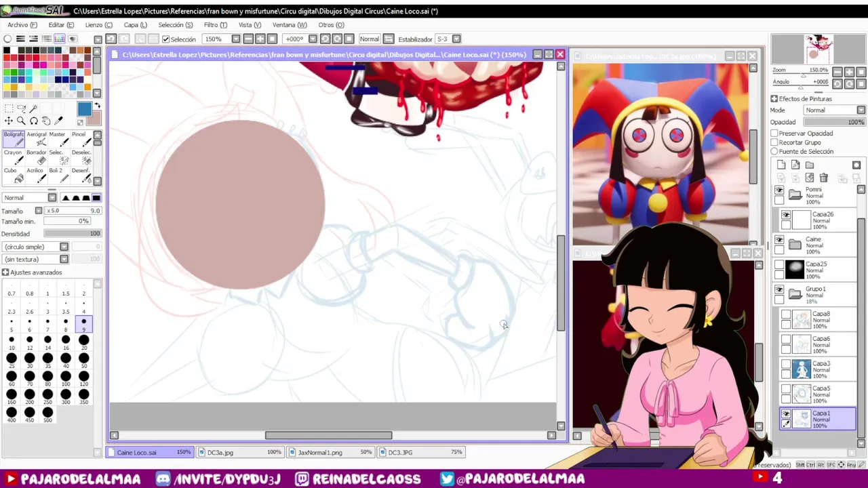Create a new linework layer

795,165
